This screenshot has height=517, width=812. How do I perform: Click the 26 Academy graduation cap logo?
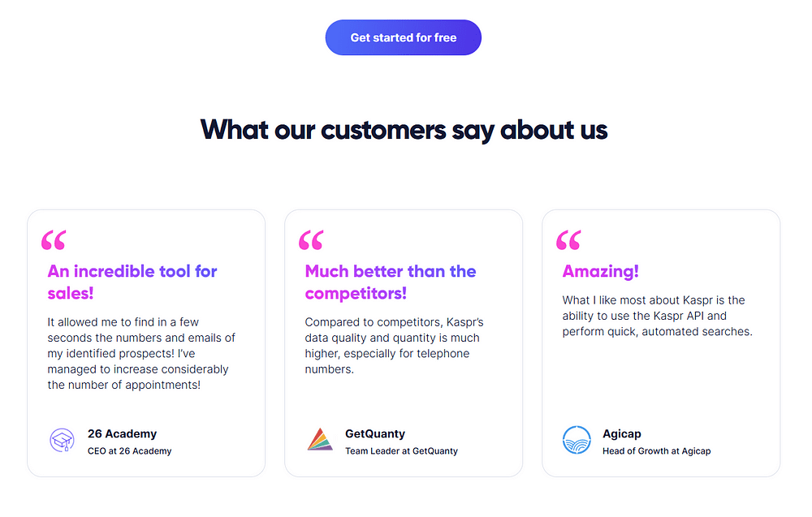click(x=62, y=440)
